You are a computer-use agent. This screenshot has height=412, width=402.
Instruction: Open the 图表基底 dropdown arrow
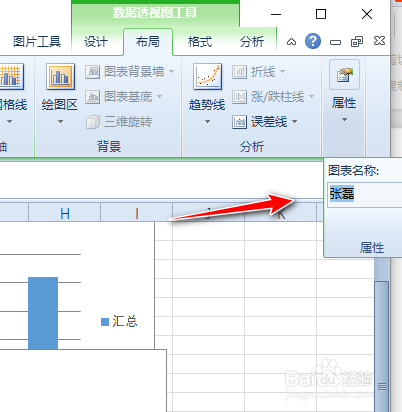[x=159, y=97]
